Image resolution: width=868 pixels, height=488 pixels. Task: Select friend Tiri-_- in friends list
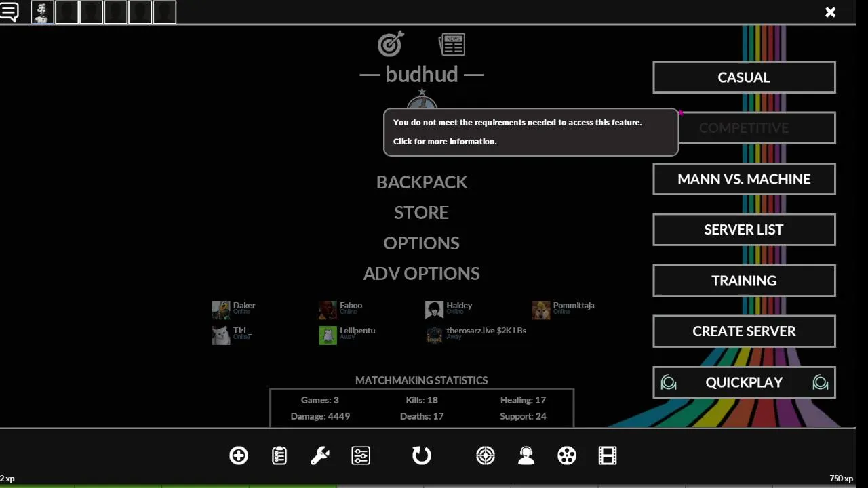point(233,335)
